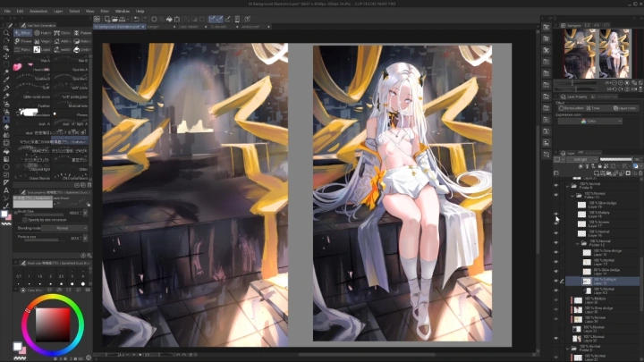Toggle visibility eye of the highlighted layer
Image resolution: width=644 pixels, height=362 pixels.
pyautogui.click(x=555, y=282)
